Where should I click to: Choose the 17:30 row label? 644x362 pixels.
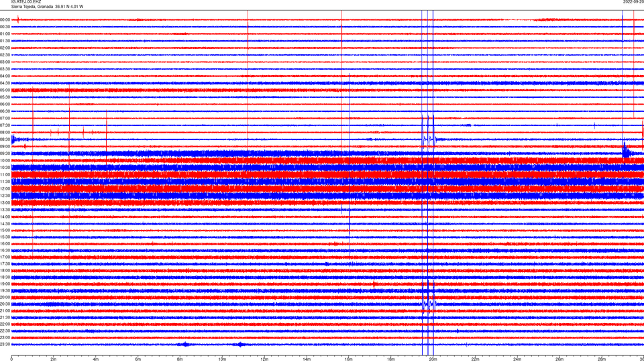(5, 264)
